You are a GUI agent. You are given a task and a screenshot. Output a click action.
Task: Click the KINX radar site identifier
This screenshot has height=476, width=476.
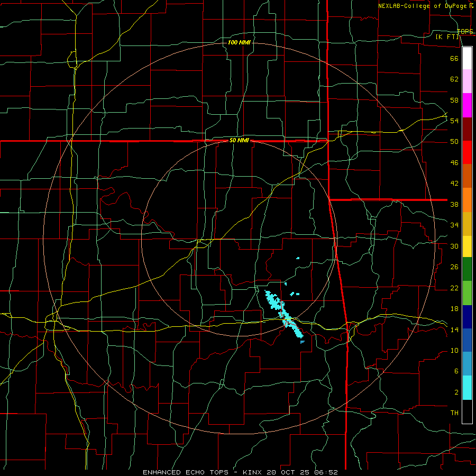click(253, 472)
